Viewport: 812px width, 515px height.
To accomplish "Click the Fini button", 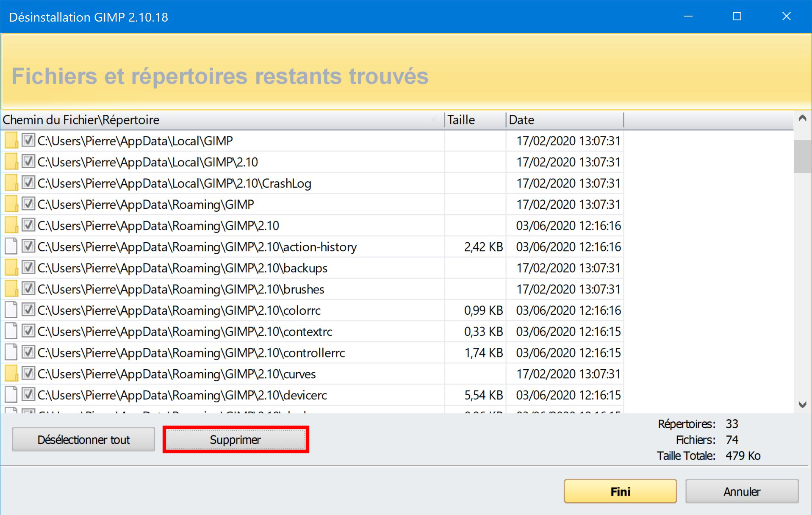I will point(620,491).
